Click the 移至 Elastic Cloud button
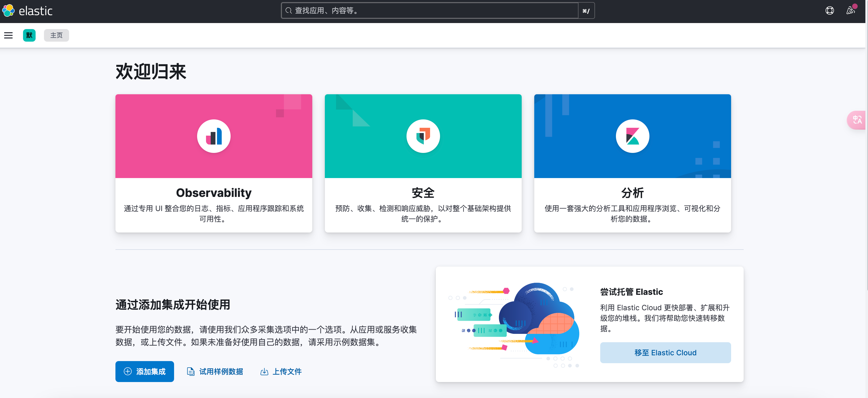 pos(665,352)
